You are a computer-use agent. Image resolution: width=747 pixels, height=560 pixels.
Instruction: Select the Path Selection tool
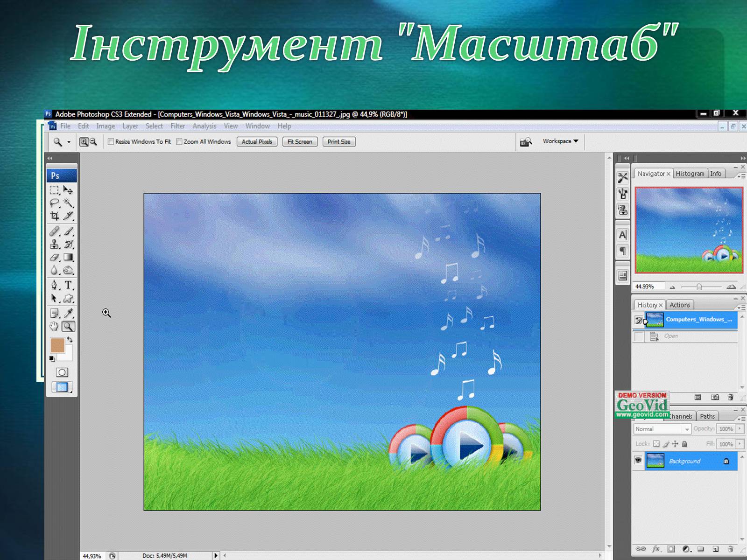(55, 298)
